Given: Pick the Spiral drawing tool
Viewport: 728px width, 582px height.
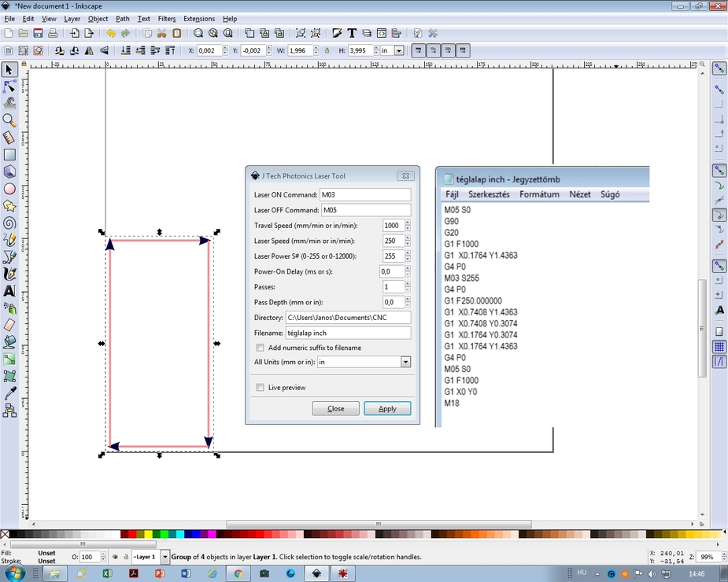Looking at the screenshot, I should 9,223.
